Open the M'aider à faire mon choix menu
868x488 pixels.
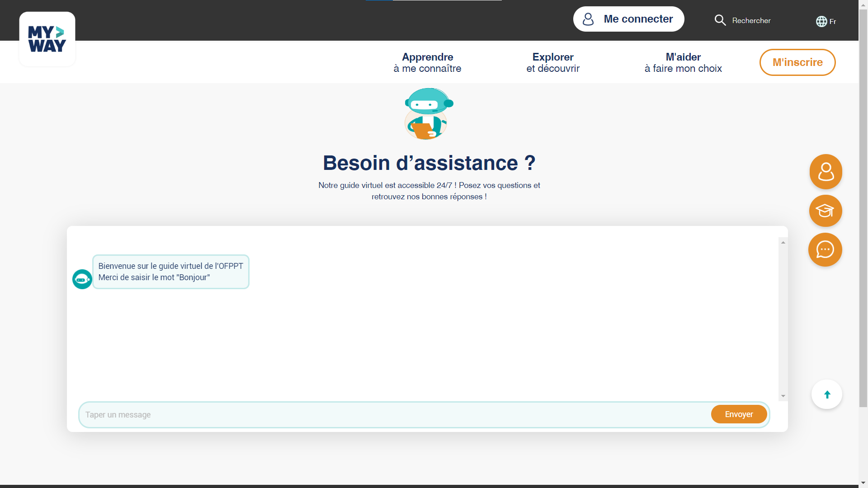coord(683,62)
